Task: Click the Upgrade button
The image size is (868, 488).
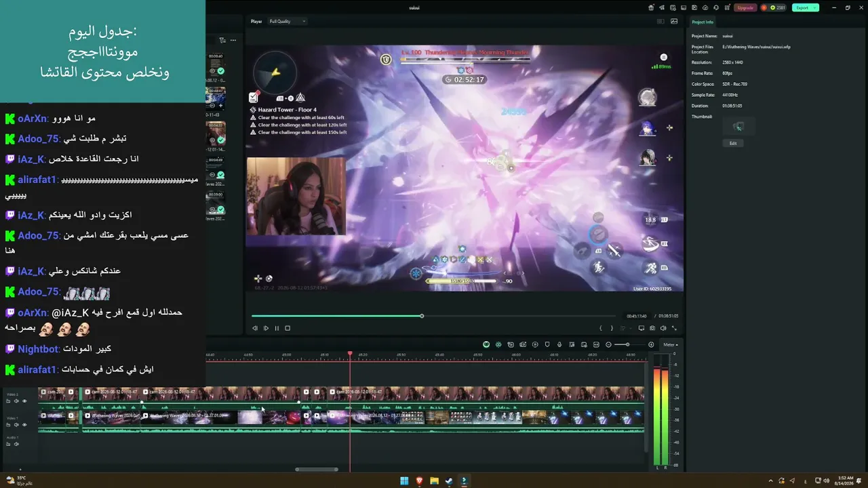Action: 745,7
